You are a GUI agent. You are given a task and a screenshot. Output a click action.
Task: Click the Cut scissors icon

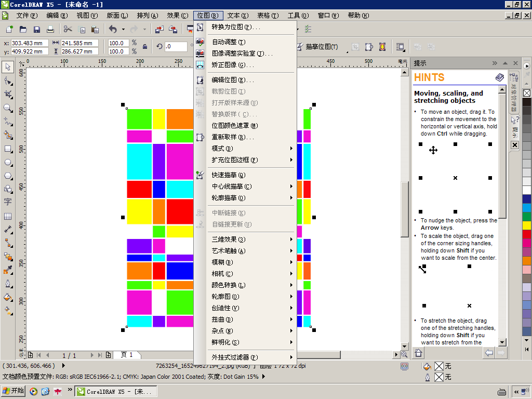click(68, 30)
